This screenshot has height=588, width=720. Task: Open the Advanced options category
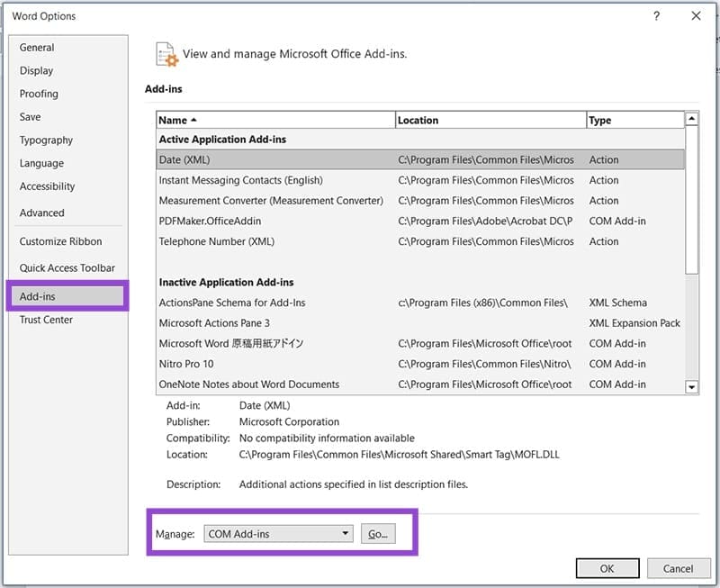[x=42, y=213]
